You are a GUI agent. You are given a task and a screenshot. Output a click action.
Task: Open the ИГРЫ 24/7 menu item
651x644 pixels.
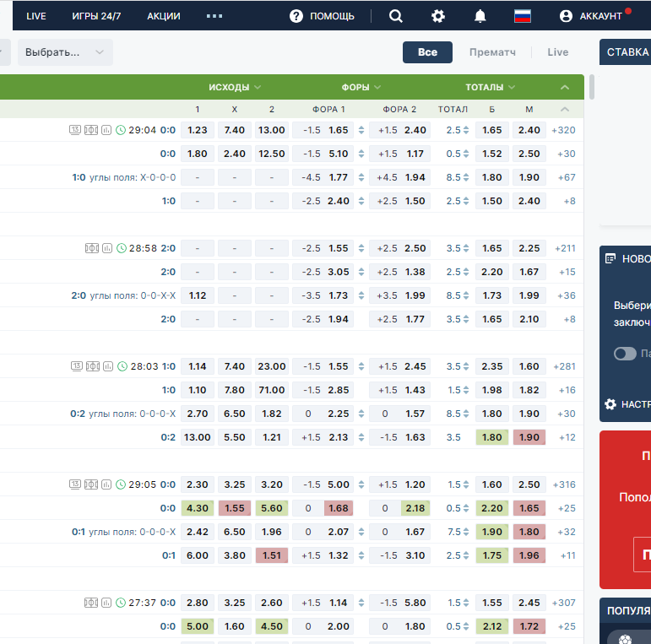tap(96, 16)
